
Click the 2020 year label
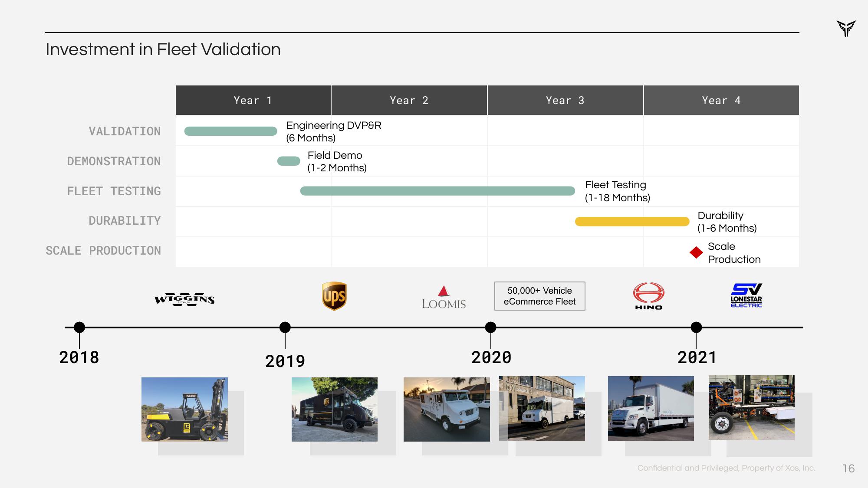491,357
